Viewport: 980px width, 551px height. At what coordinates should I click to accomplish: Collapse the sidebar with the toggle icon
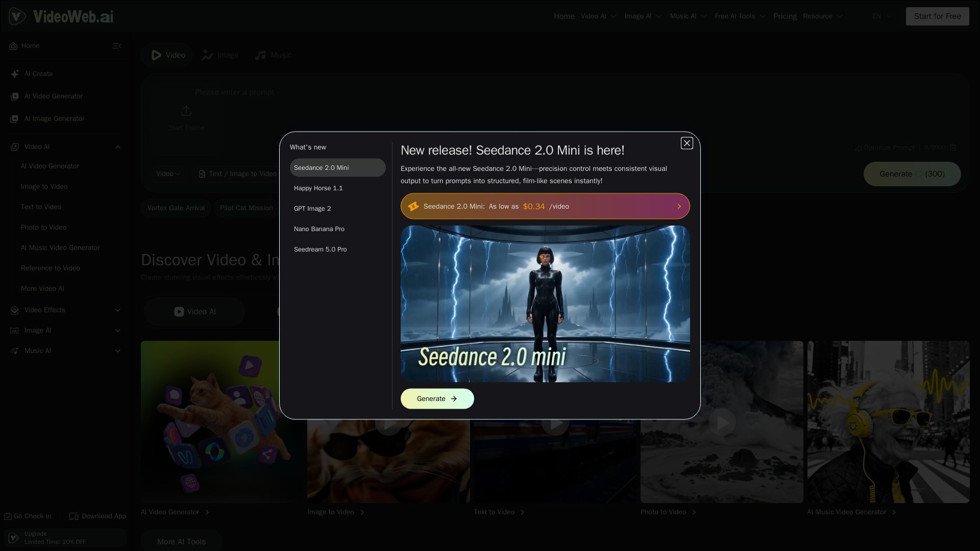click(116, 46)
